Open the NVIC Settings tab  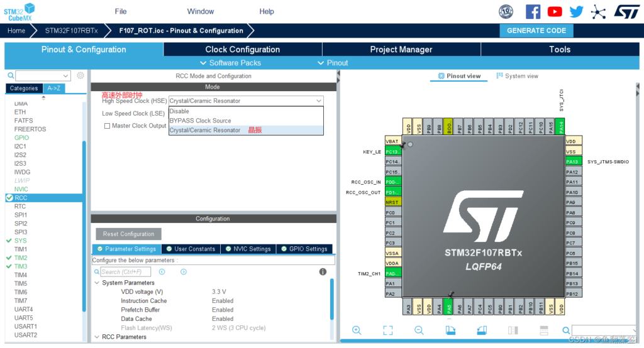[248, 249]
